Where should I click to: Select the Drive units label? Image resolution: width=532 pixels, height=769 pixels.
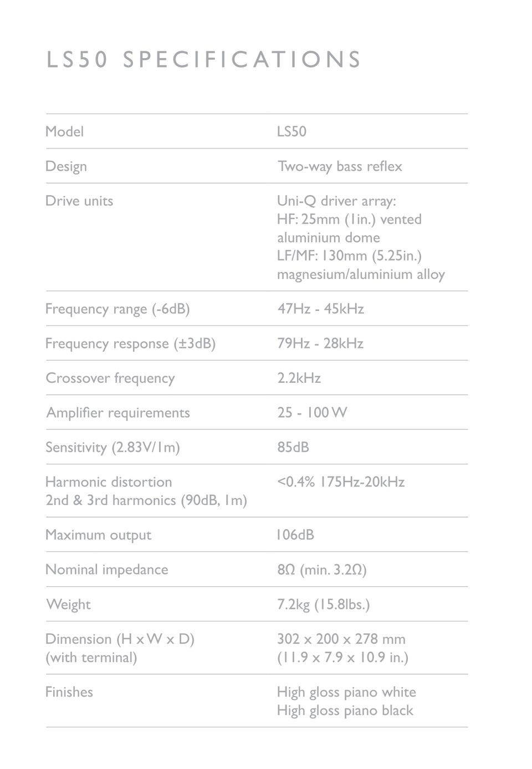tap(79, 201)
